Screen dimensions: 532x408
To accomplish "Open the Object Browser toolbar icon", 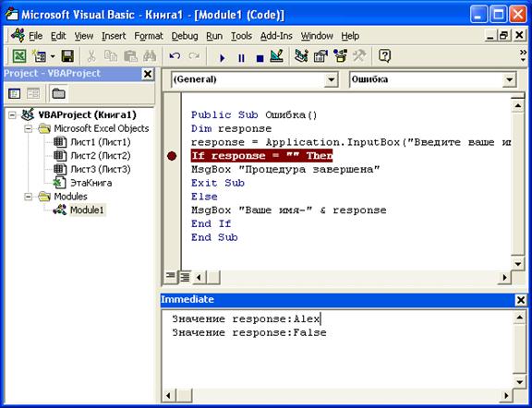I will [x=340, y=56].
